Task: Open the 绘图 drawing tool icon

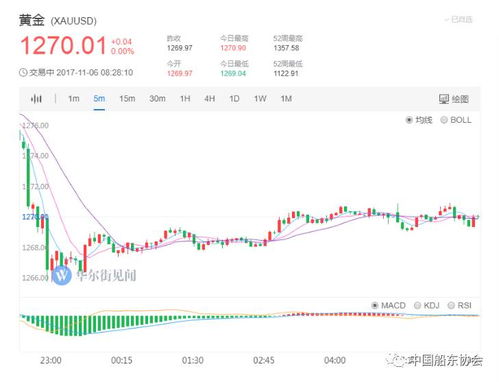Action: [x=444, y=99]
